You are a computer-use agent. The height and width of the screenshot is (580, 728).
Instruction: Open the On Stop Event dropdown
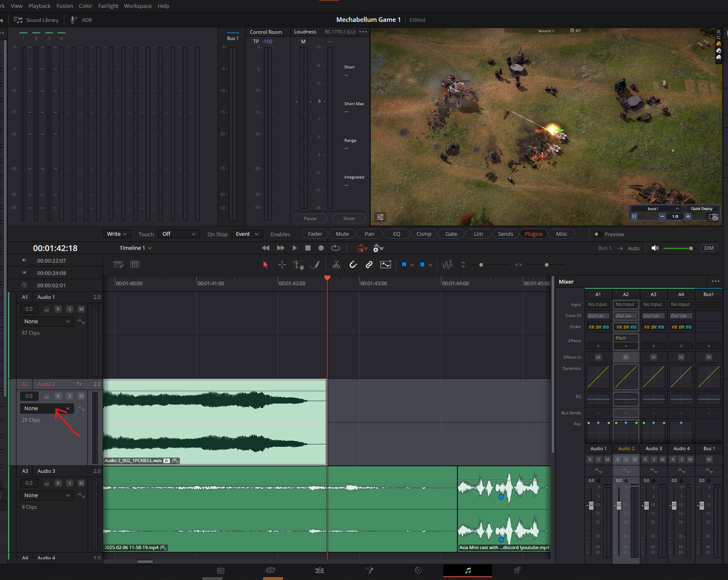[x=247, y=234]
